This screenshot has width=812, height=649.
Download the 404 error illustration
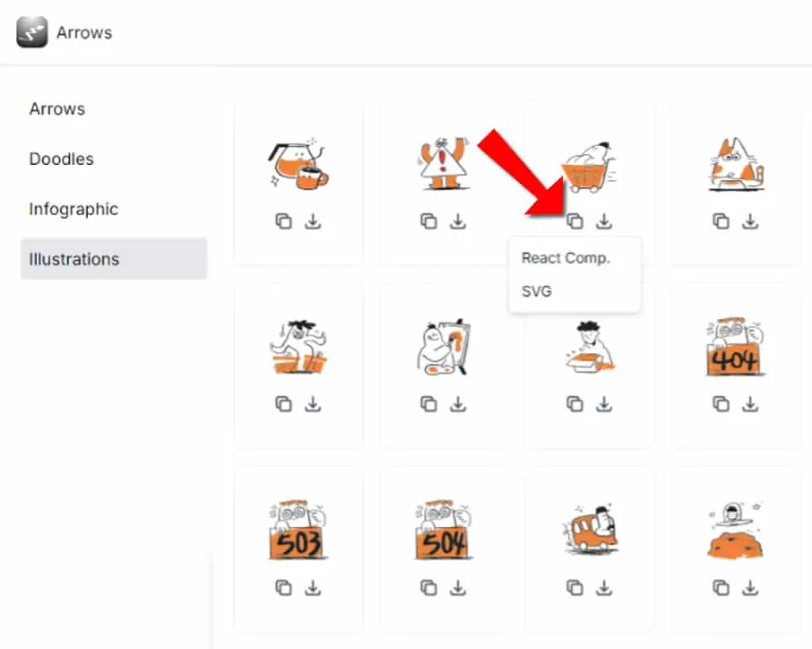(750, 404)
